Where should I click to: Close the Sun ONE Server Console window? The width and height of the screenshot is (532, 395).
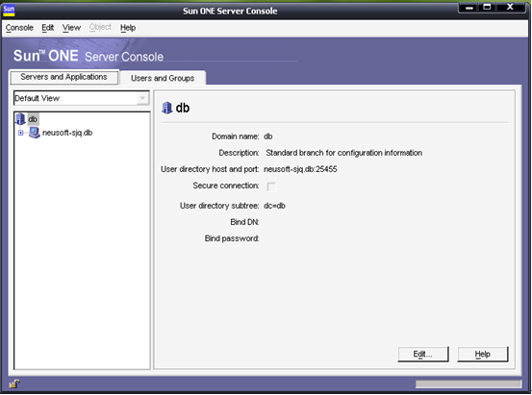(510, 7)
